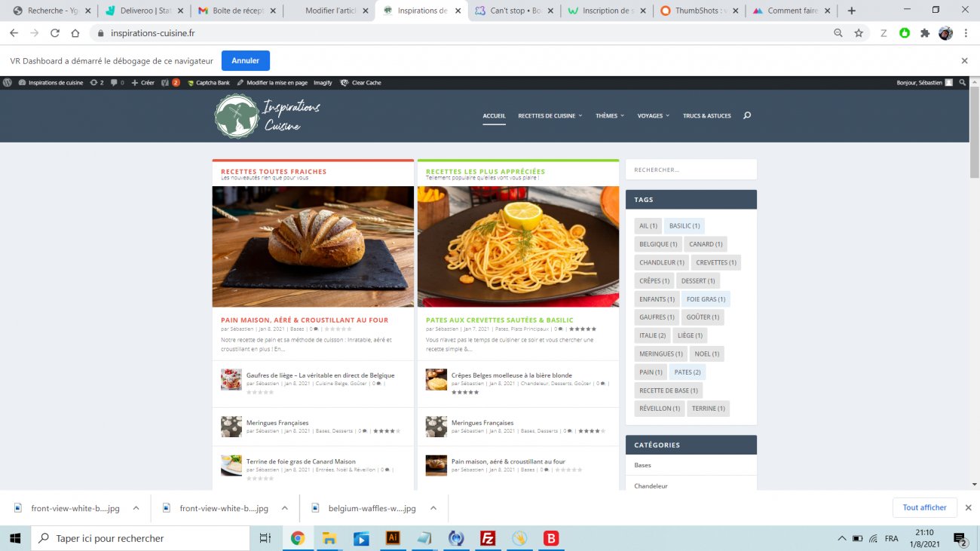Open the Imagify admin bar item
This screenshot has height=551, width=980.
(323, 83)
